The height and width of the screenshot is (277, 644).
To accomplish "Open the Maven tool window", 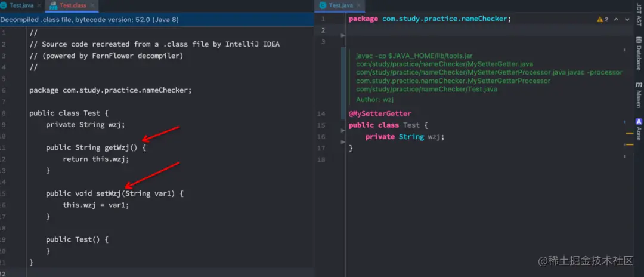I will click(x=639, y=94).
